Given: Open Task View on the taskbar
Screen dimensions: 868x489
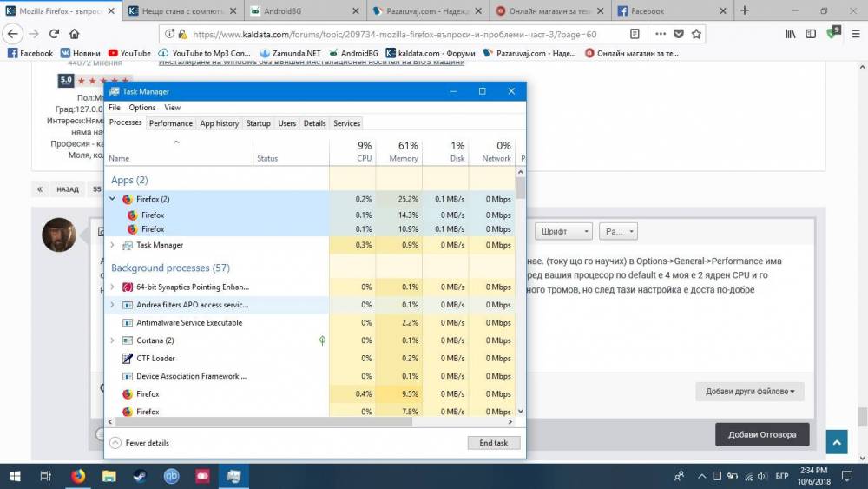Looking at the screenshot, I should (x=46, y=476).
